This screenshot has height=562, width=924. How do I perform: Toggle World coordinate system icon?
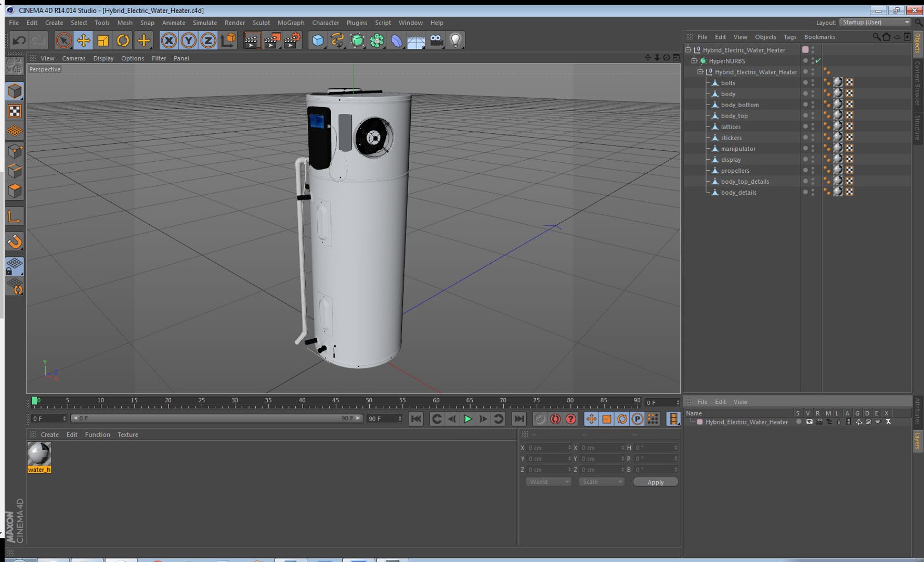[x=228, y=40]
